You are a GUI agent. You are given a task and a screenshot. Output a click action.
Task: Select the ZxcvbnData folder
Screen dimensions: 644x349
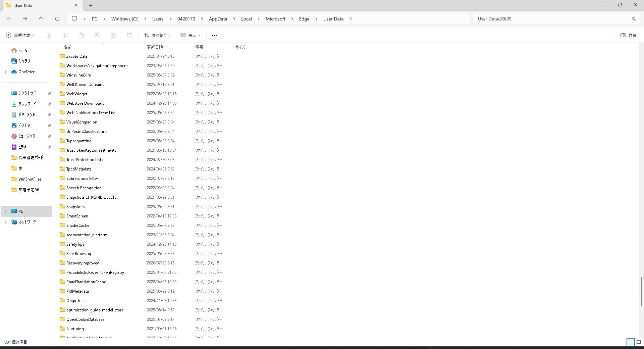click(77, 56)
